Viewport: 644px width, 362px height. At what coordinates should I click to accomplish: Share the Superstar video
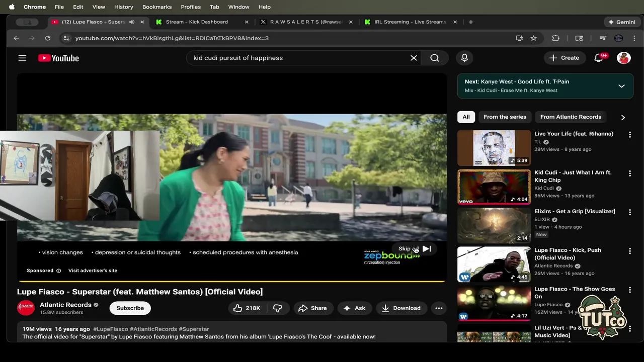click(312, 308)
